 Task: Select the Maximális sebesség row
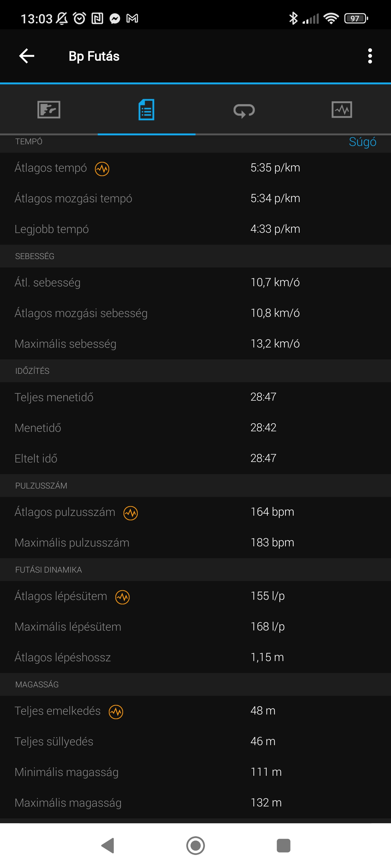pyautogui.click(x=195, y=344)
